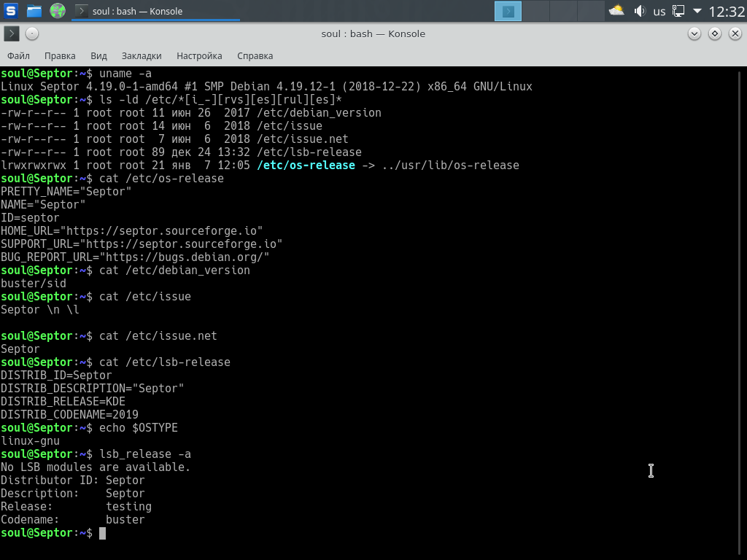Open the weather widget in tray
The image size is (747, 560).
pos(616,10)
